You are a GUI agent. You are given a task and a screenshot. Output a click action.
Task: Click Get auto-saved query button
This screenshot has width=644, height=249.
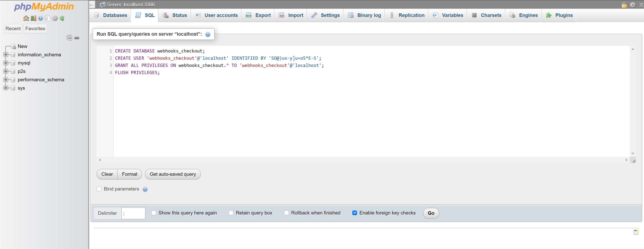pos(173,174)
